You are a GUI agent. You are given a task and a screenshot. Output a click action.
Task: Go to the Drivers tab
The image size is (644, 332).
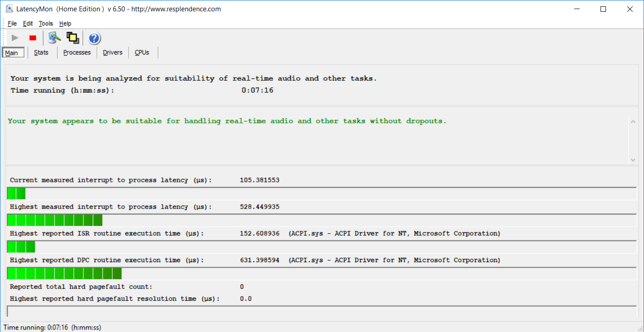point(113,53)
